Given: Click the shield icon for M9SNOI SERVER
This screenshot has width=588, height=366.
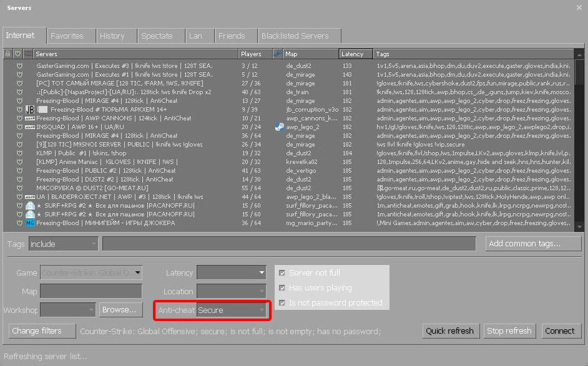Looking at the screenshot, I should point(19,144).
